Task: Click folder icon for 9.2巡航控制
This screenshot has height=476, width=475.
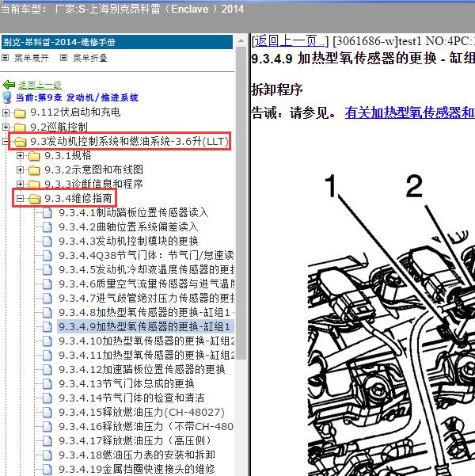Action: pyautogui.click(x=20, y=127)
